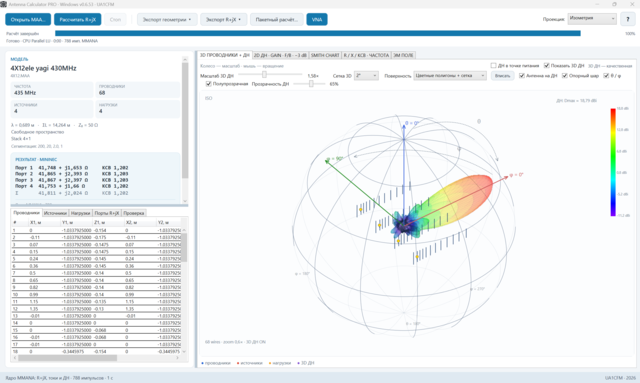Screen dimensions: 640x383
Task: Click the Прозрачность ДН slider
Action: point(309,84)
